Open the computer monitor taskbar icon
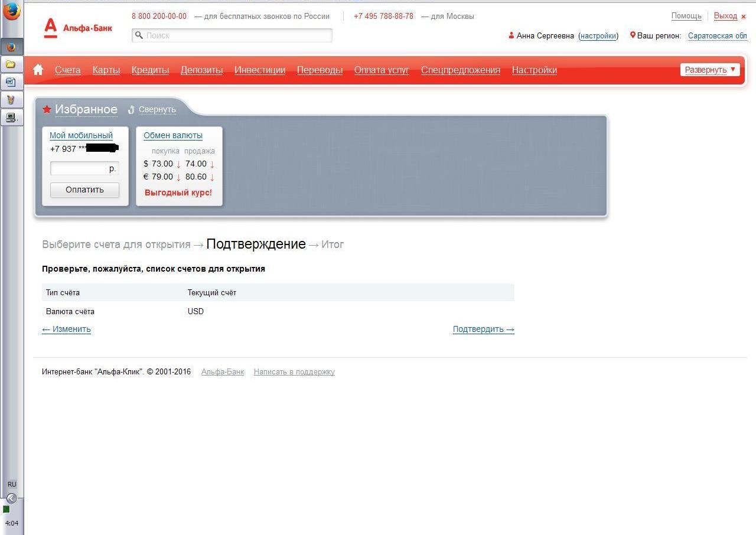756x535 pixels. [x=11, y=118]
